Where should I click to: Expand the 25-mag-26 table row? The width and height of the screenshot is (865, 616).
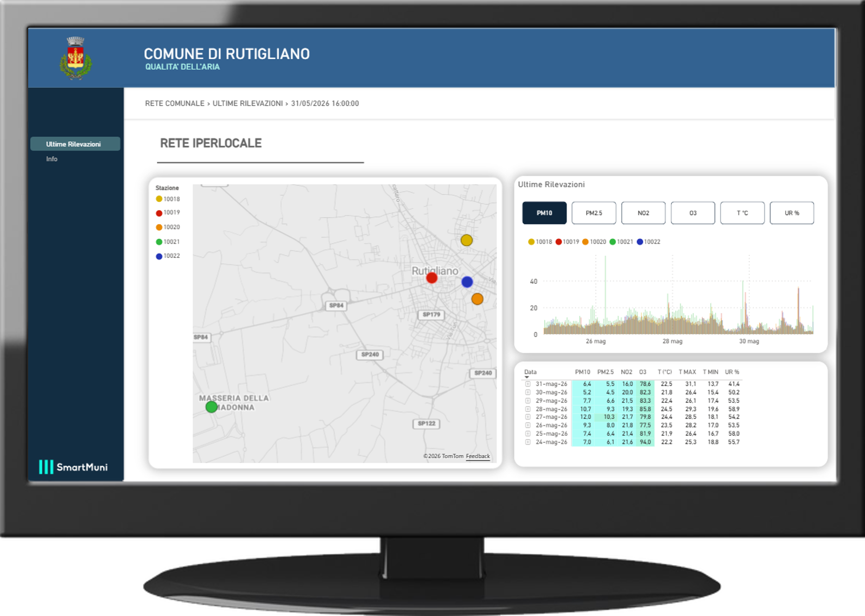(528, 434)
